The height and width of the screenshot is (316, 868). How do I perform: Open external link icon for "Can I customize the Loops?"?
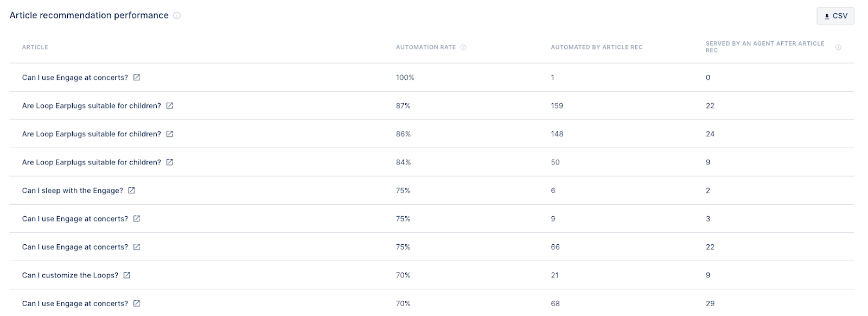[x=126, y=275]
